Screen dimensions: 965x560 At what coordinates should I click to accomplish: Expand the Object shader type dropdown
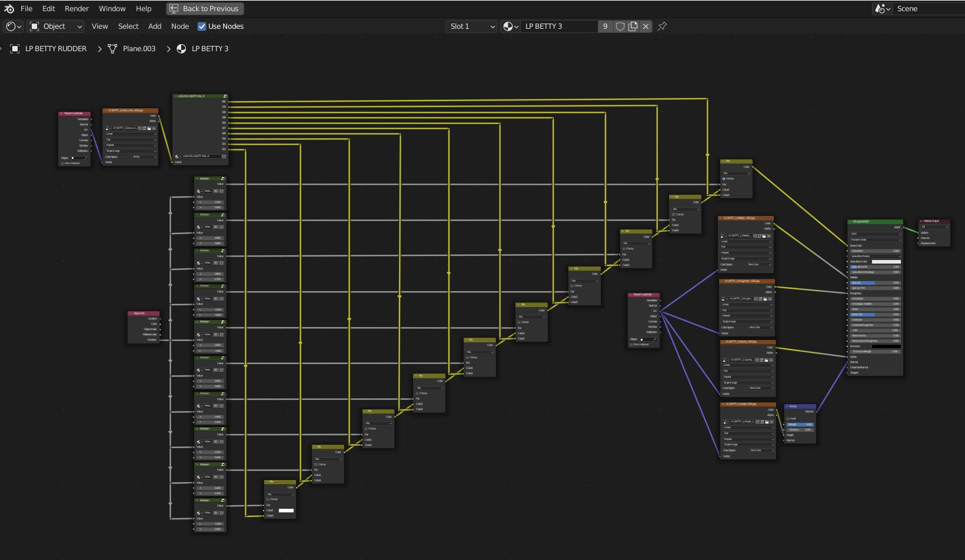point(56,26)
